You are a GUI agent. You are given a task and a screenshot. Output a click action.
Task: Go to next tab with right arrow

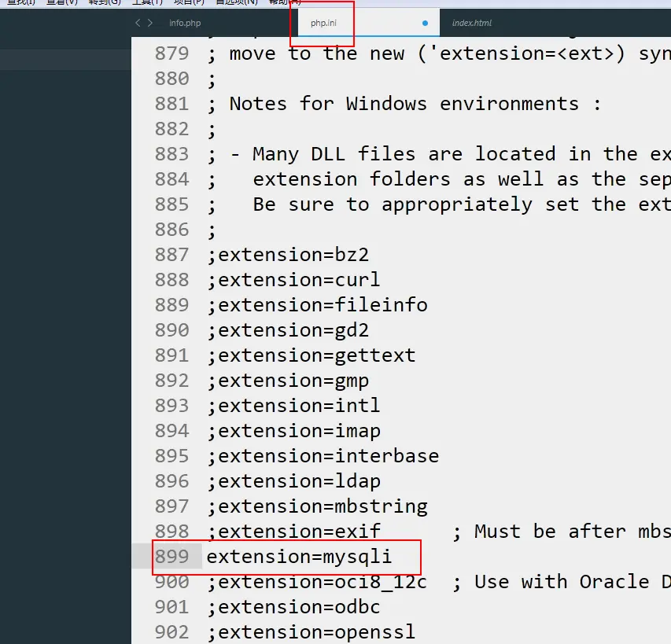click(149, 23)
